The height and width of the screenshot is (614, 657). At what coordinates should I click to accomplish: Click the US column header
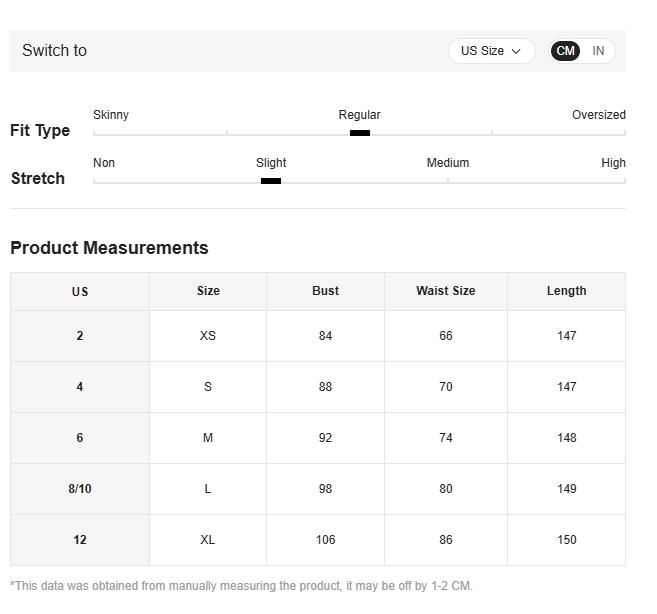click(x=80, y=292)
